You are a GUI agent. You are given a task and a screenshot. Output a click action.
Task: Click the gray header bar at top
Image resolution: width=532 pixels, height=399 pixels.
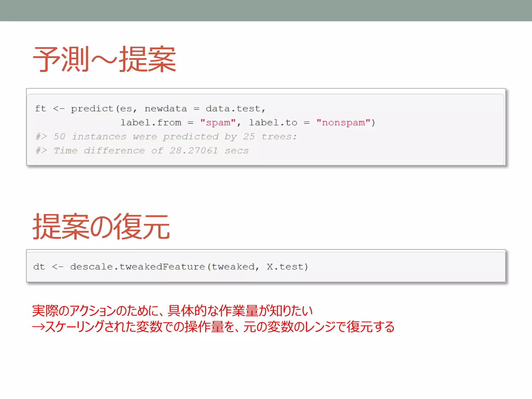coord(266,10)
